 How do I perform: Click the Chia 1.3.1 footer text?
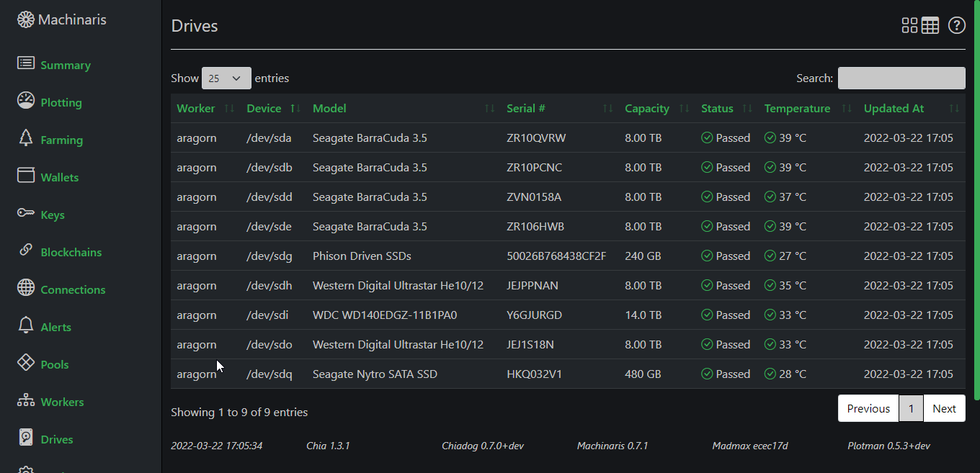pyautogui.click(x=328, y=446)
